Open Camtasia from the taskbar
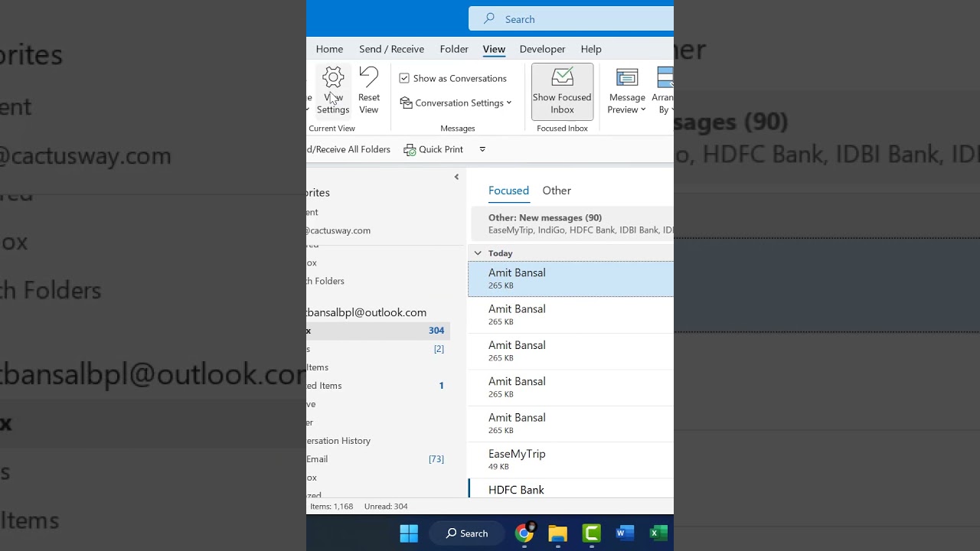Image resolution: width=980 pixels, height=551 pixels. tap(591, 533)
